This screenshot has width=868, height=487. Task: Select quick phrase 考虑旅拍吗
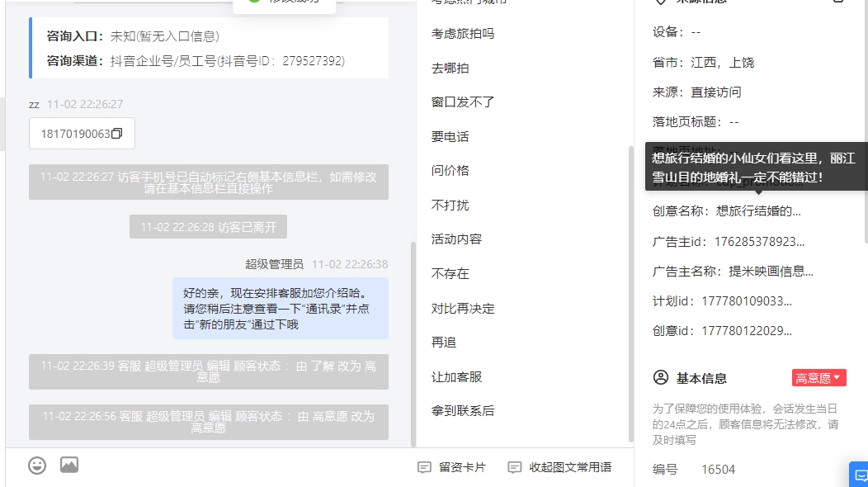pos(463,34)
